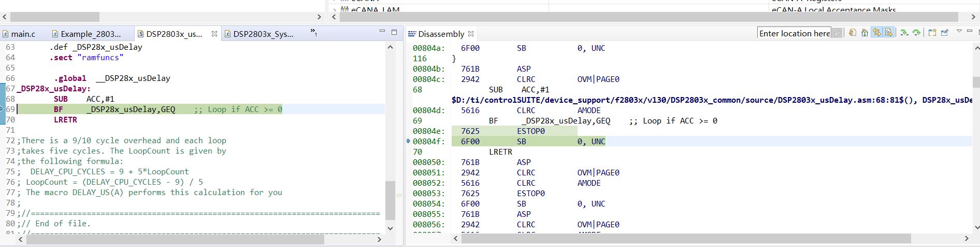Click line number 69 in editor ruler
Viewport: 980px width, 247px height.
point(10,109)
